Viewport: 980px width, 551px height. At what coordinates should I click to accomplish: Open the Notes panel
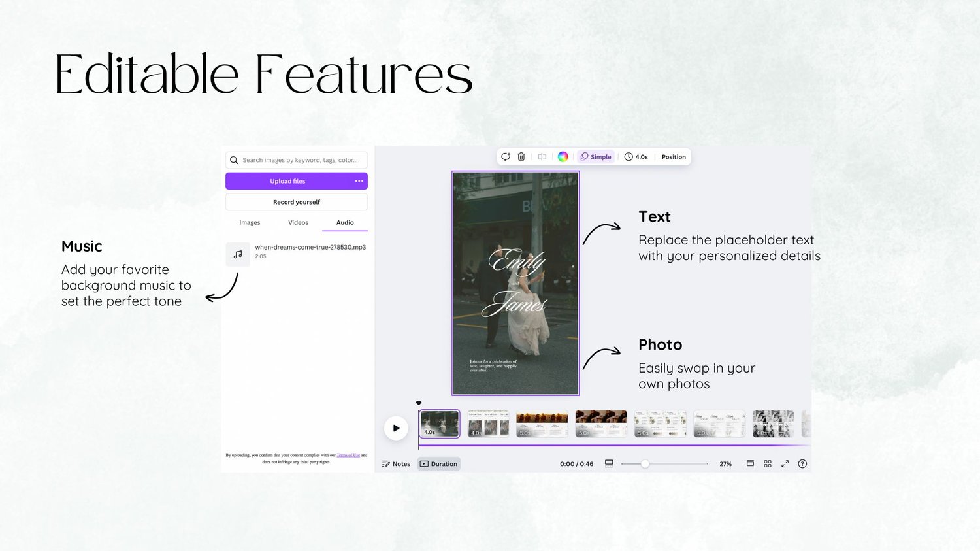(x=396, y=464)
